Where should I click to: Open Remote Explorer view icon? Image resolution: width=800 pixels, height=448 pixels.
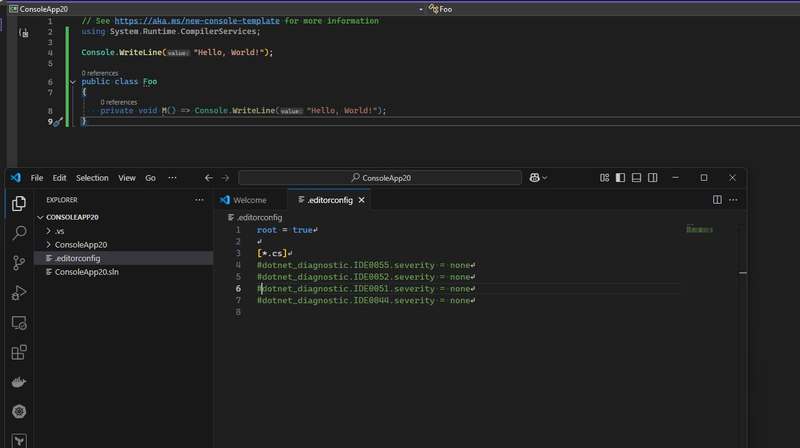coord(19,322)
